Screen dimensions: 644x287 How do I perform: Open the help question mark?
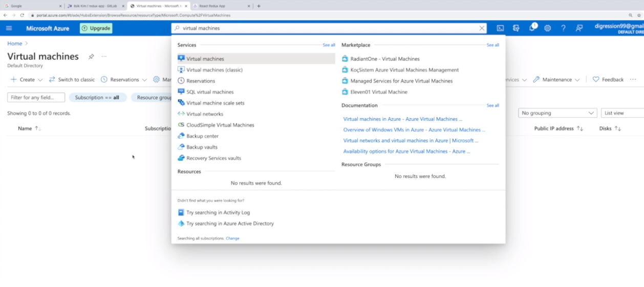563,28
